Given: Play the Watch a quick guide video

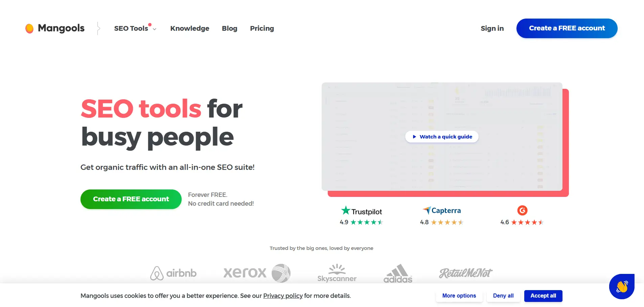Looking at the screenshot, I should point(442,137).
